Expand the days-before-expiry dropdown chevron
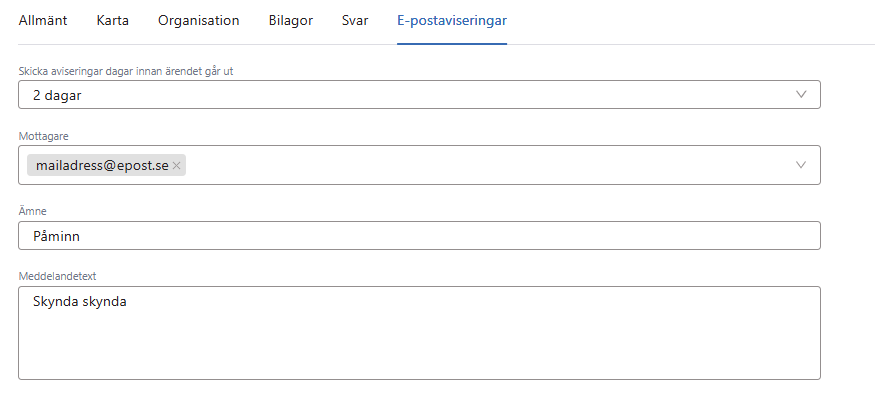This screenshot has height=407, width=875. coord(801,94)
